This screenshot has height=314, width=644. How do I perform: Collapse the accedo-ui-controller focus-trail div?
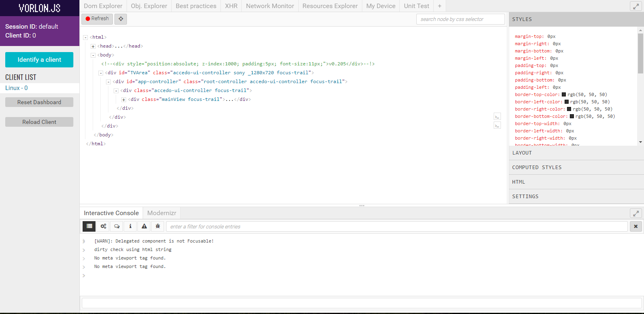coord(116,91)
